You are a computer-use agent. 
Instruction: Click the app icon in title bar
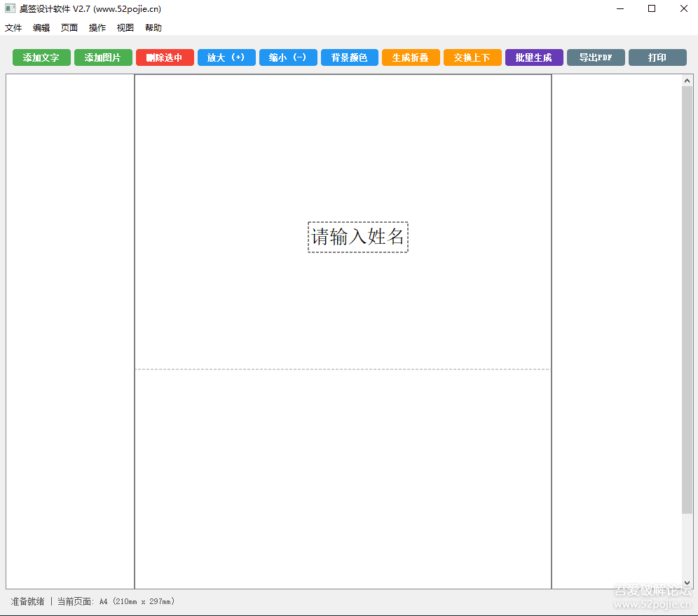click(x=10, y=8)
